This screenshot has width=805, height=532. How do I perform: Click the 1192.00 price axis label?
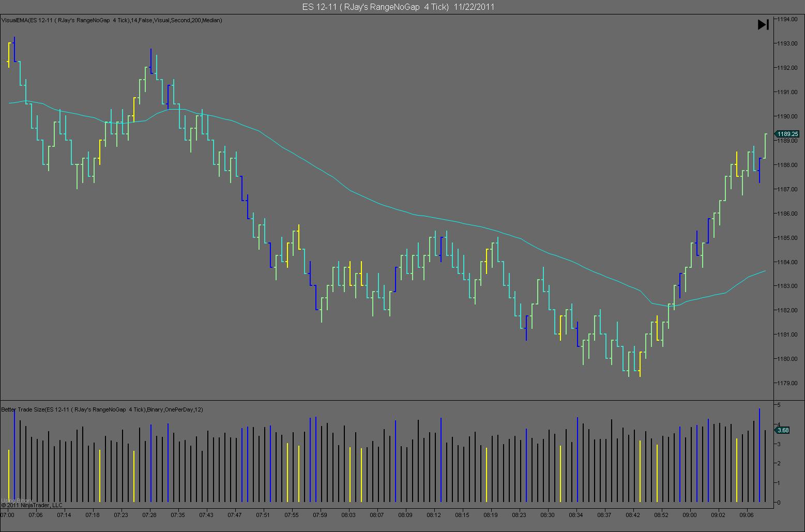click(787, 68)
